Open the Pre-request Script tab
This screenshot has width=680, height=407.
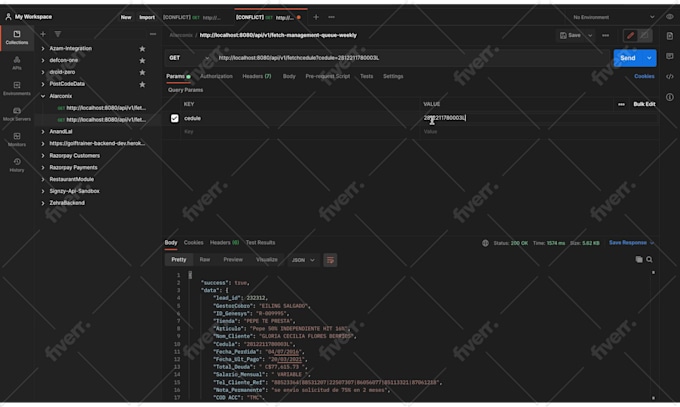click(x=327, y=76)
